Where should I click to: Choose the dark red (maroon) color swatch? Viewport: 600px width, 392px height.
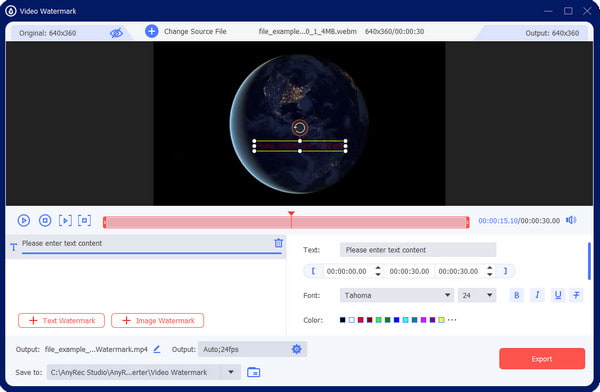370,320
